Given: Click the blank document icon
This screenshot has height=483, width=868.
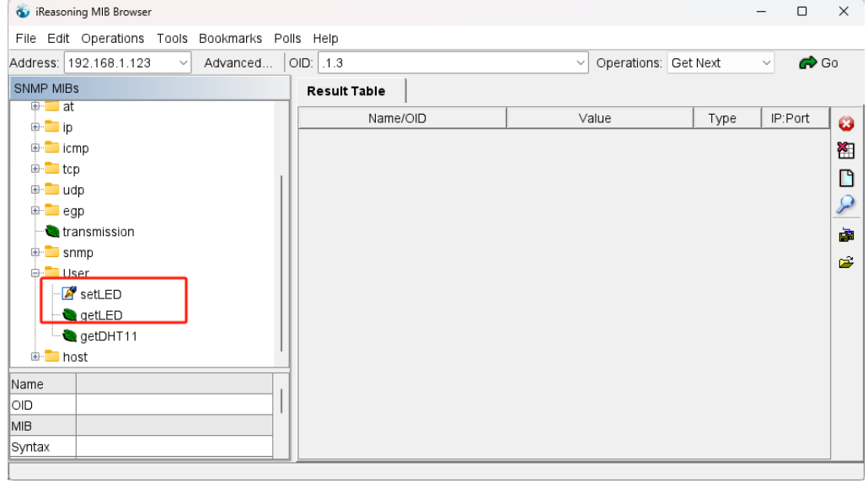Looking at the screenshot, I should pyautogui.click(x=845, y=178).
